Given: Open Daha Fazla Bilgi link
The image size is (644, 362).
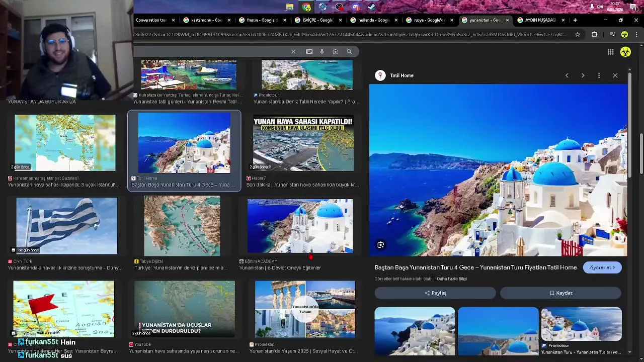Looking at the screenshot, I should click(452, 279).
